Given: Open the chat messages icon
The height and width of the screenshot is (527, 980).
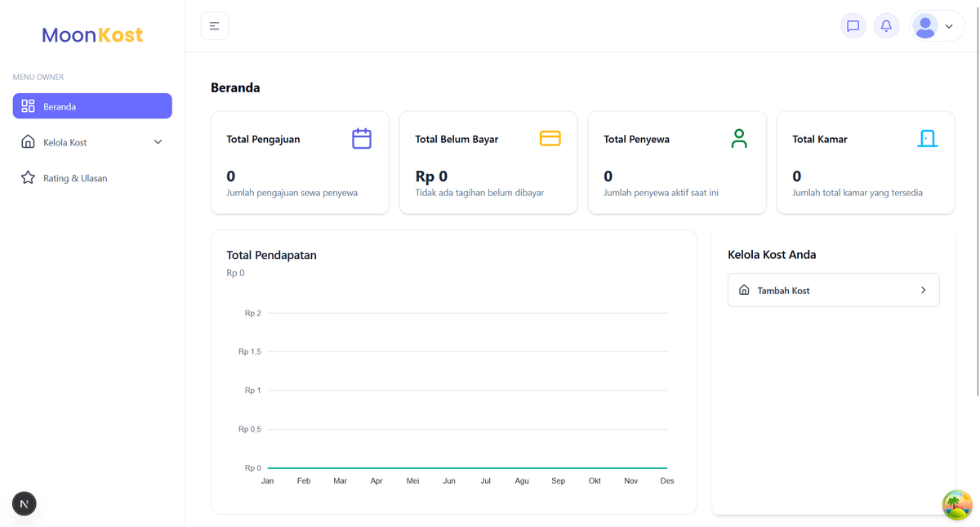Looking at the screenshot, I should pyautogui.click(x=853, y=25).
